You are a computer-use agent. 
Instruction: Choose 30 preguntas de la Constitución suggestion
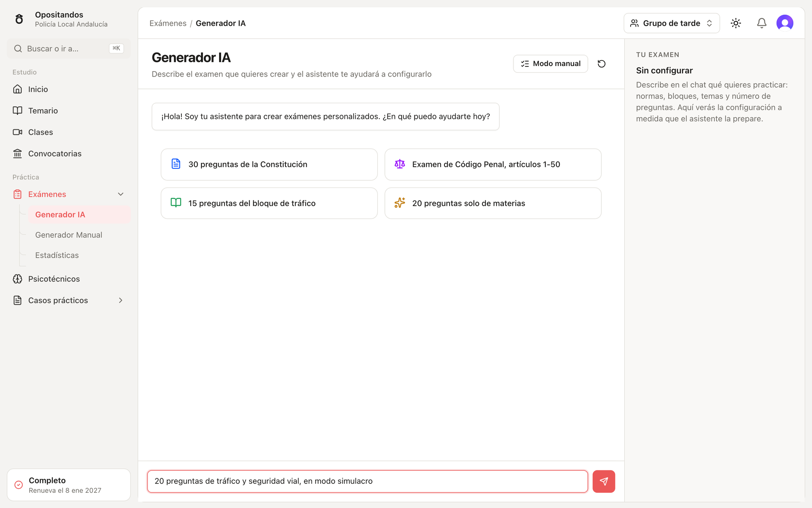click(x=269, y=164)
